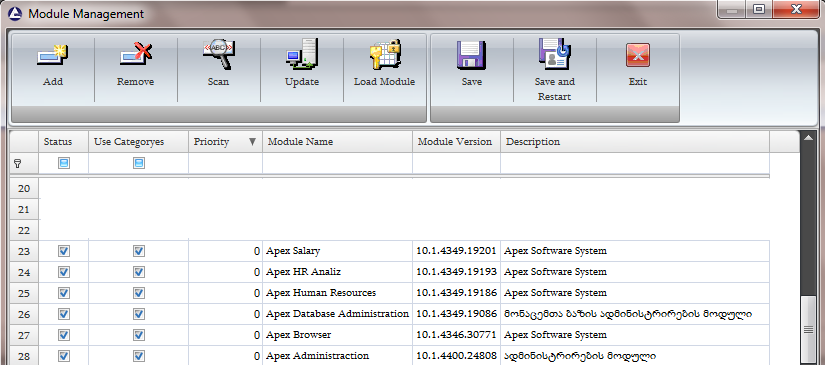
Task: Click the Module Management app logo
Action: 16,14
